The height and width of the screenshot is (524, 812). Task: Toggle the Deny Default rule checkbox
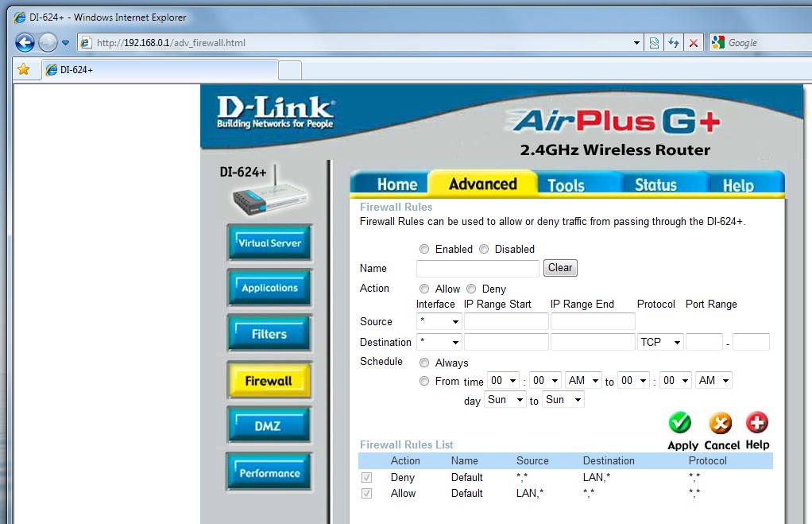(x=366, y=477)
